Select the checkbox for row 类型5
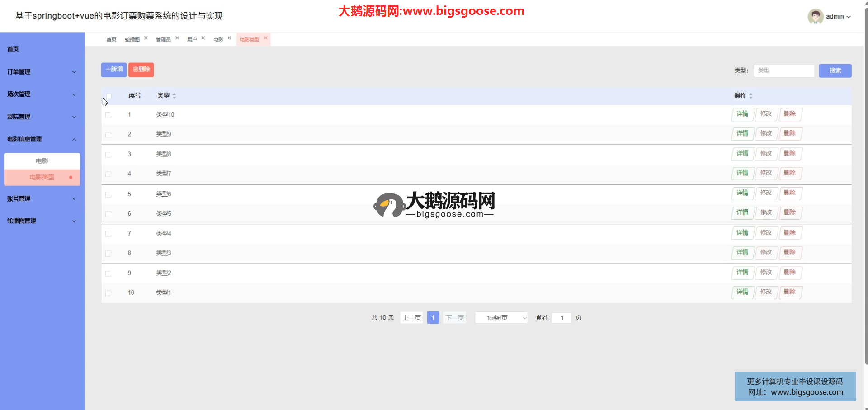868x410 pixels. tap(108, 214)
